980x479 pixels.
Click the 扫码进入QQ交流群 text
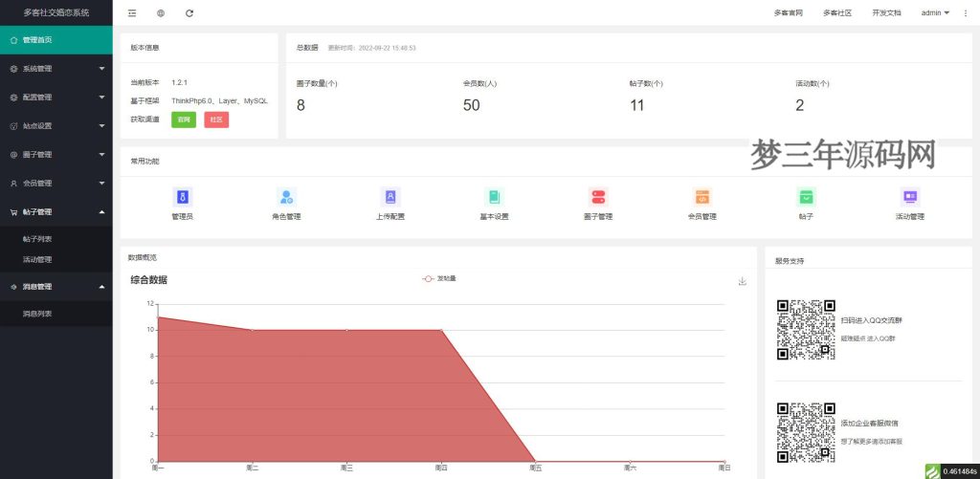click(x=871, y=320)
